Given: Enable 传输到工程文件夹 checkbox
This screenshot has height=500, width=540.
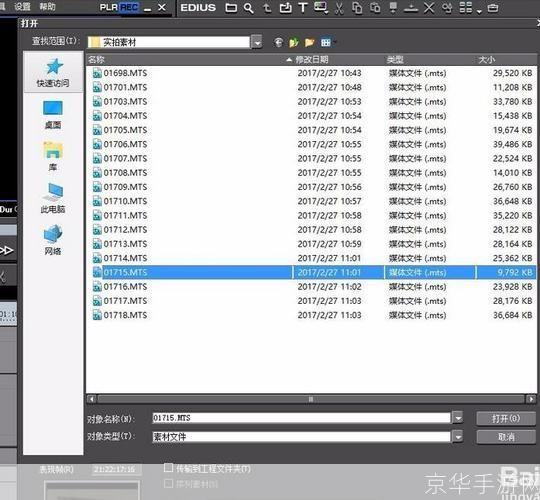Looking at the screenshot, I should (168, 468).
